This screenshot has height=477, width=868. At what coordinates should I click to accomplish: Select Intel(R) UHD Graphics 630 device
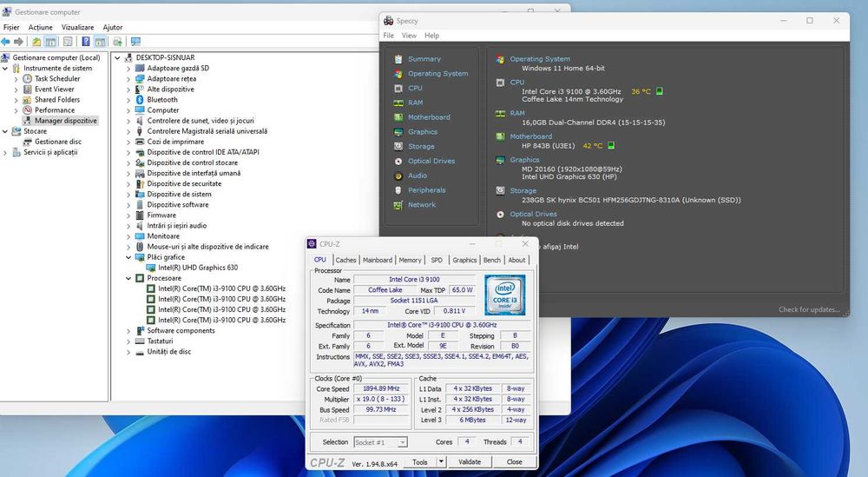pyautogui.click(x=198, y=268)
